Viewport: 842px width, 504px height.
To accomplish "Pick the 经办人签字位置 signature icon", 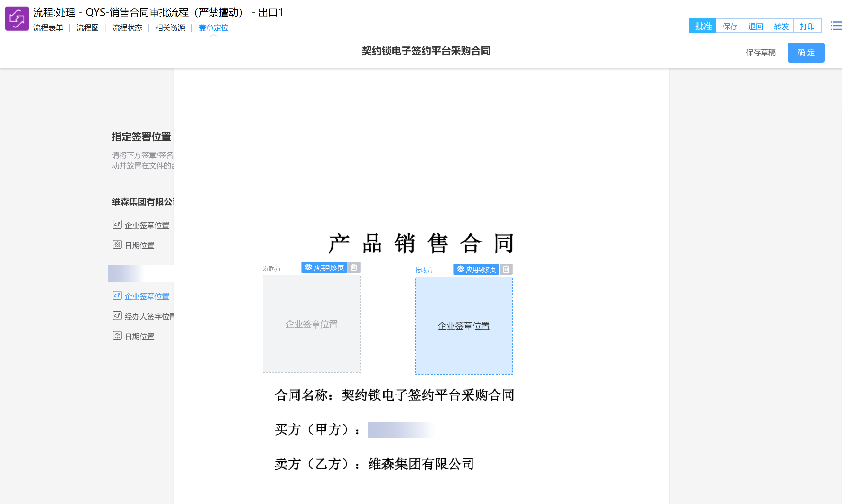I will pyautogui.click(x=117, y=316).
